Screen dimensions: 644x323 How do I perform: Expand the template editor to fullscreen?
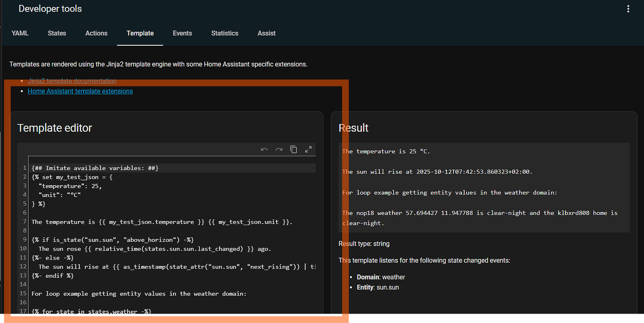click(308, 149)
